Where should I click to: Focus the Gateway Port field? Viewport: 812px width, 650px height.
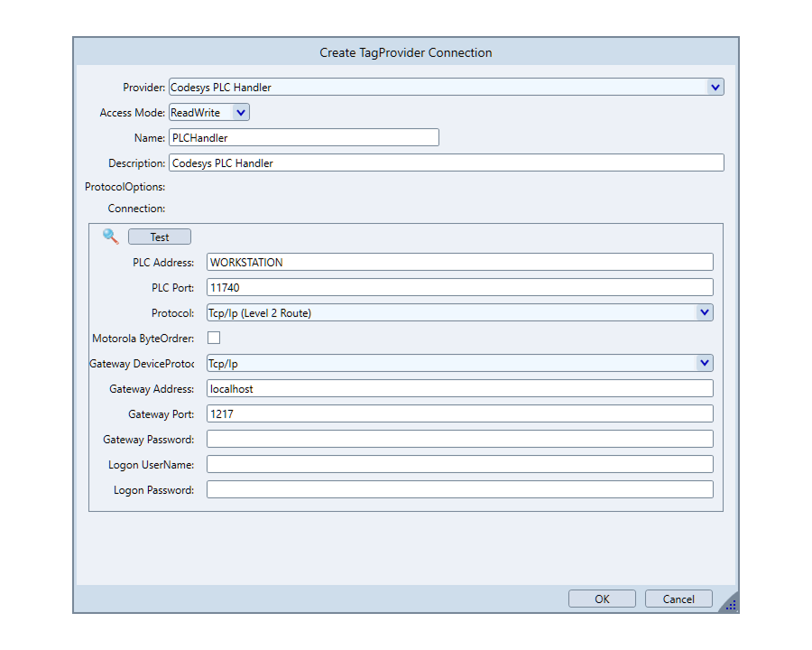(x=459, y=413)
